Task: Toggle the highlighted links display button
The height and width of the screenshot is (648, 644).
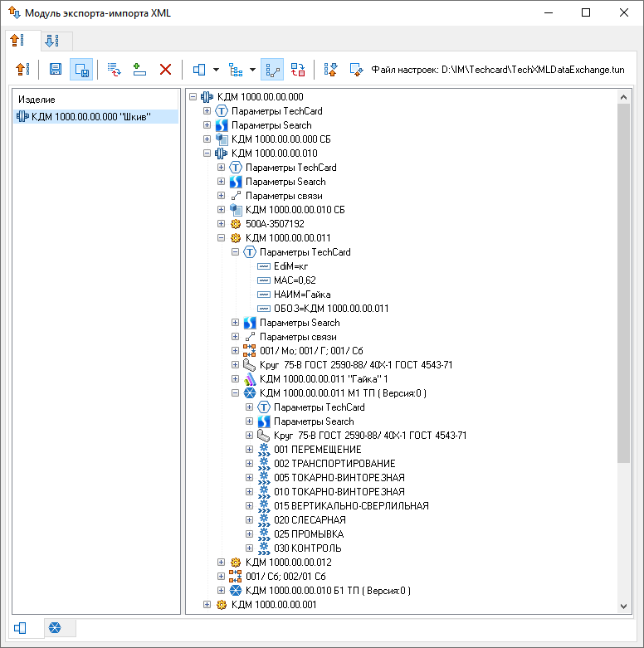Action: 271,70
